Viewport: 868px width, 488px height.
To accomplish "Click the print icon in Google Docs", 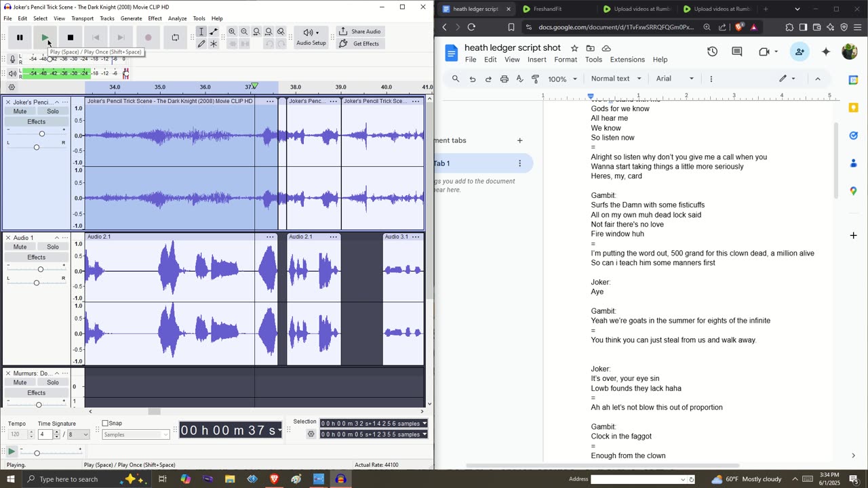I will click(x=504, y=79).
